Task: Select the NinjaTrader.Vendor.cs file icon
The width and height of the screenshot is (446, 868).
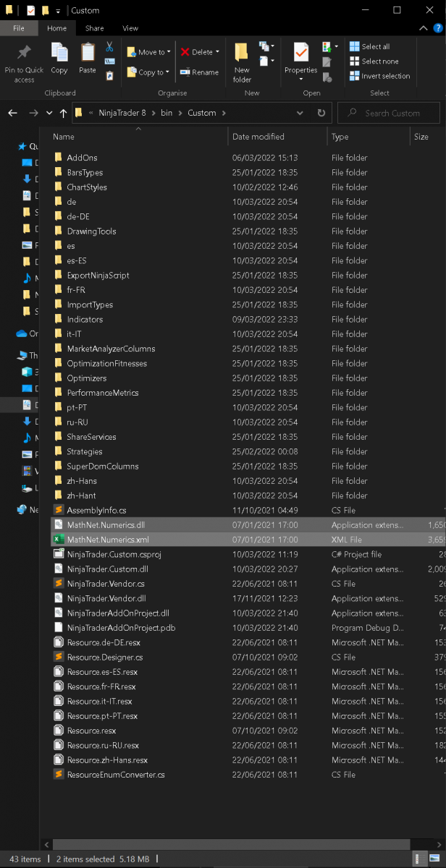Action: click(x=59, y=584)
